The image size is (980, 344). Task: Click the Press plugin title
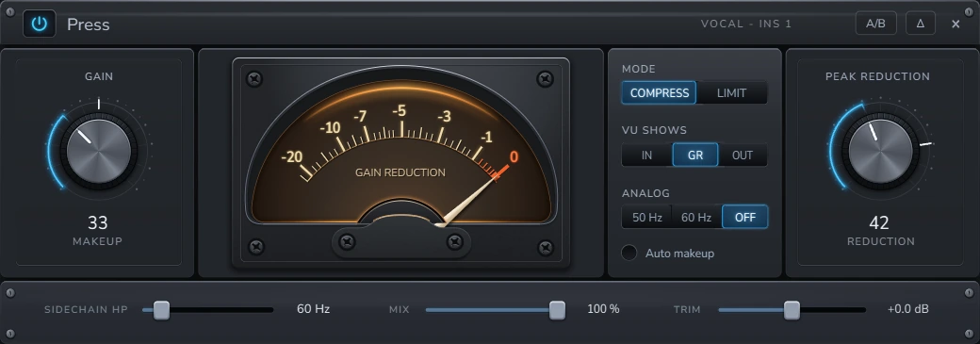pyautogui.click(x=89, y=25)
